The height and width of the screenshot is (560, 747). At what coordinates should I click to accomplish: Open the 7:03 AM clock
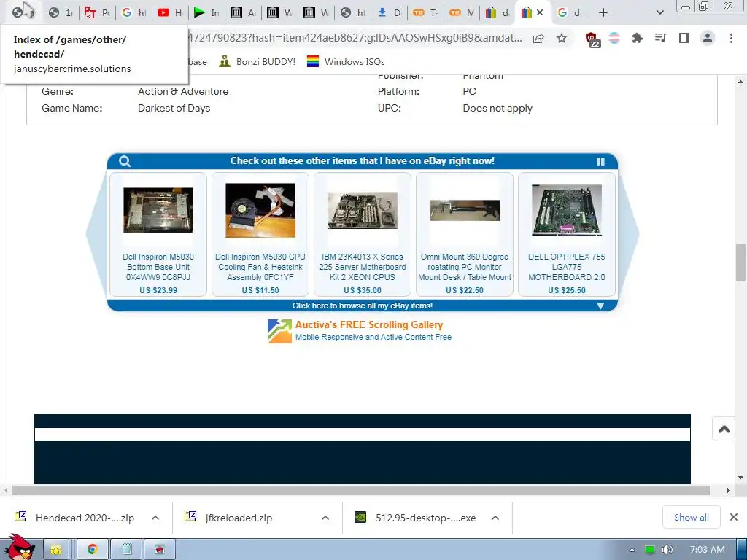[708, 550]
